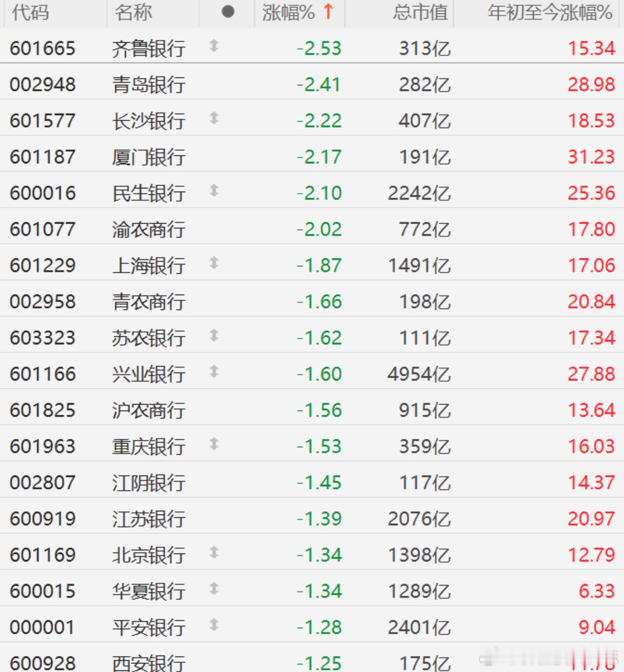Click the 6.33 year-to-date value

(x=597, y=591)
